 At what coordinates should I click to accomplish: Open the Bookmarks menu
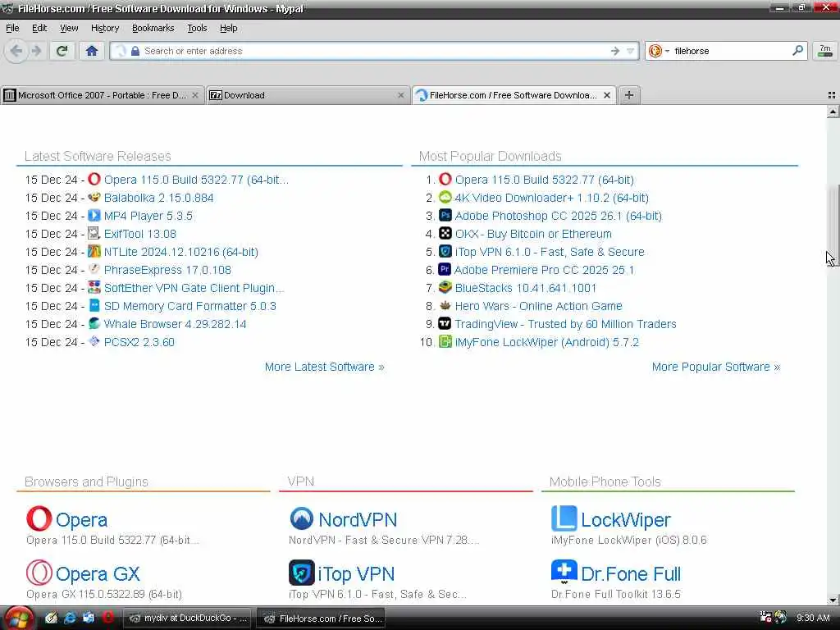pyautogui.click(x=153, y=28)
